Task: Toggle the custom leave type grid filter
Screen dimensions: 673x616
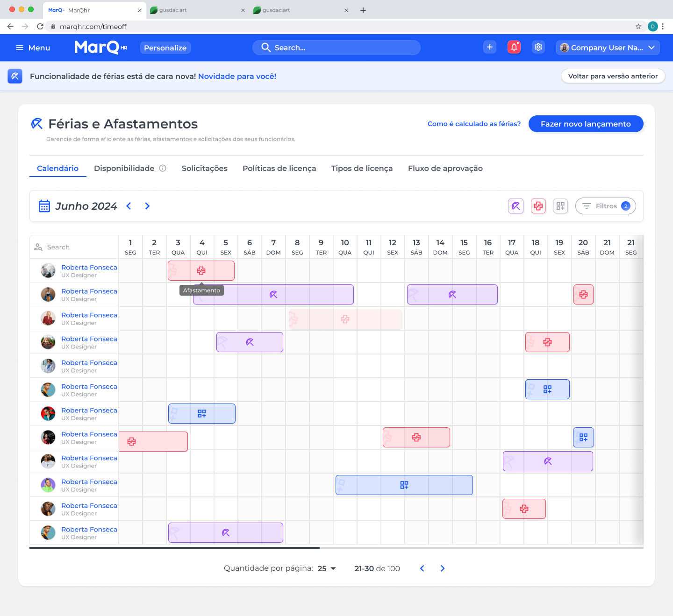Action: [560, 206]
